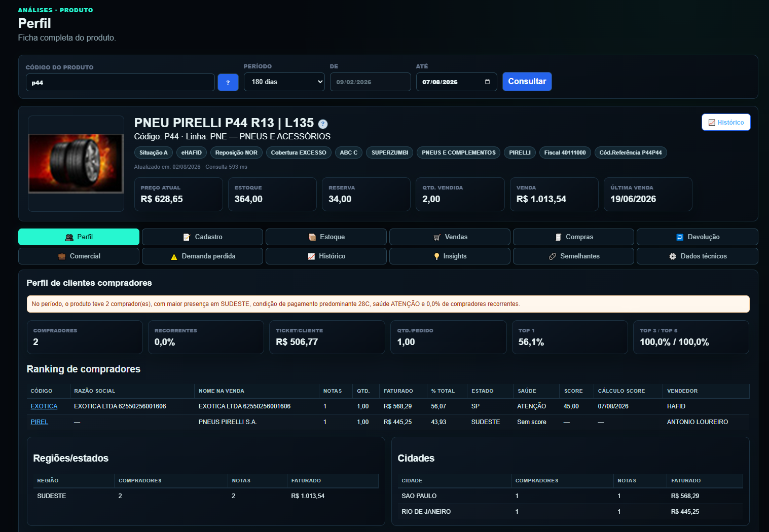Focus the Código do Produto input field
The width and height of the screenshot is (769, 532).
coord(120,83)
